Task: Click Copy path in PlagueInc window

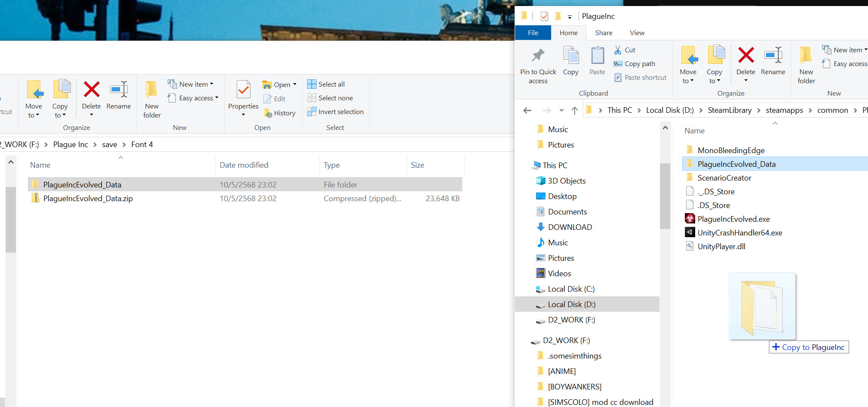Action: click(x=635, y=63)
